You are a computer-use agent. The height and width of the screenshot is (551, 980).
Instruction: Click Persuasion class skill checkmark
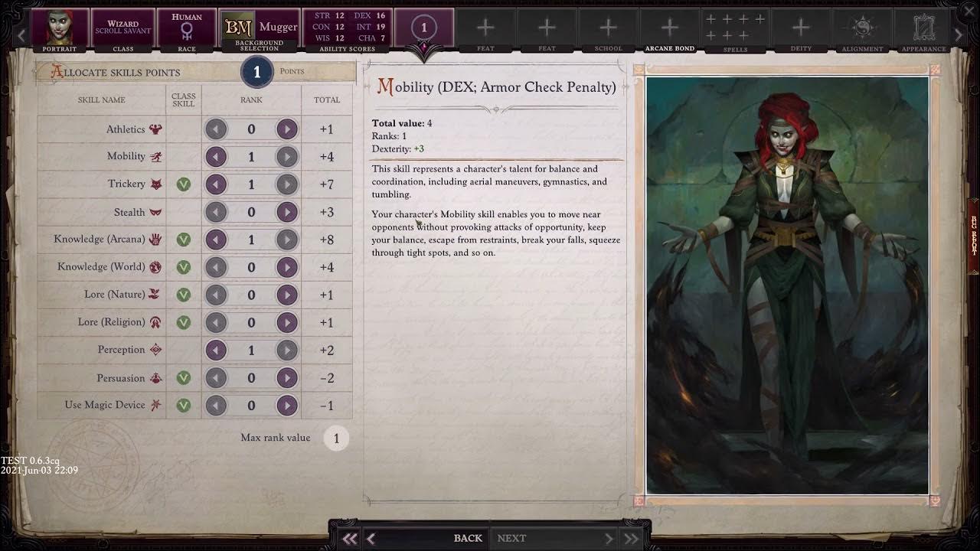click(x=183, y=377)
